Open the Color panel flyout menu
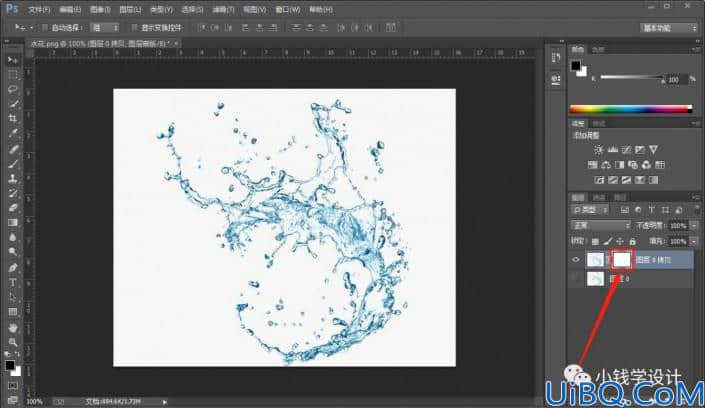This screenshot has height=408, width=705. [x=696, y=49]
